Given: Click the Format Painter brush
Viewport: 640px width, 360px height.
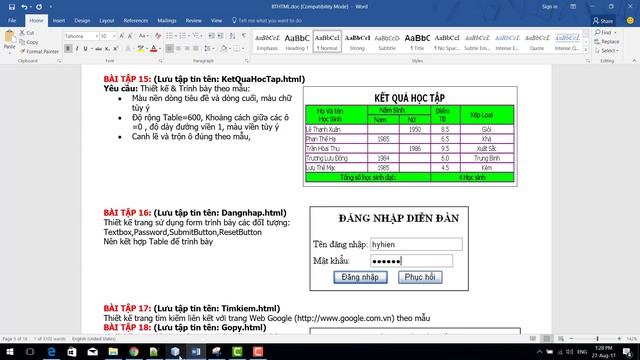Looking at the screenshot, I should (39, 51).
